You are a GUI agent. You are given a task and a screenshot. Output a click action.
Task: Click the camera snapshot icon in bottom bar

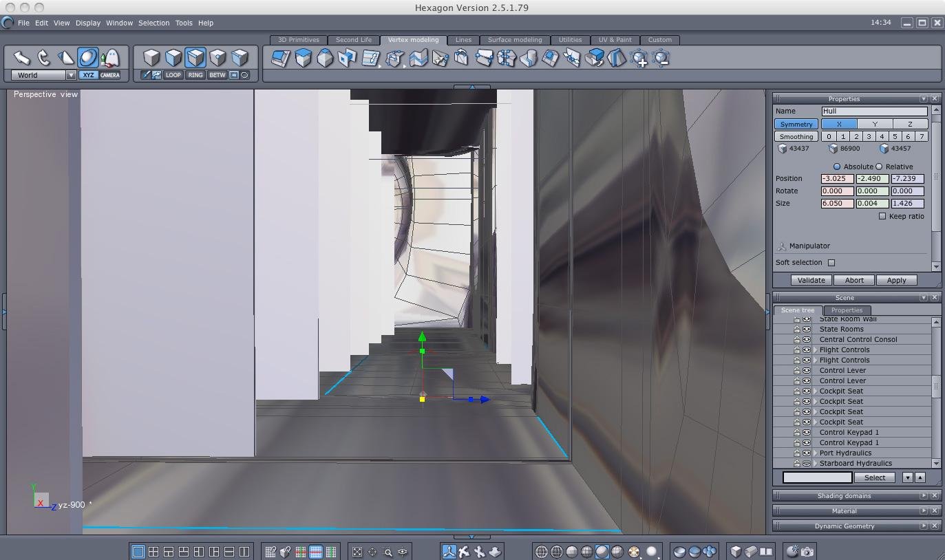[807, 551]
